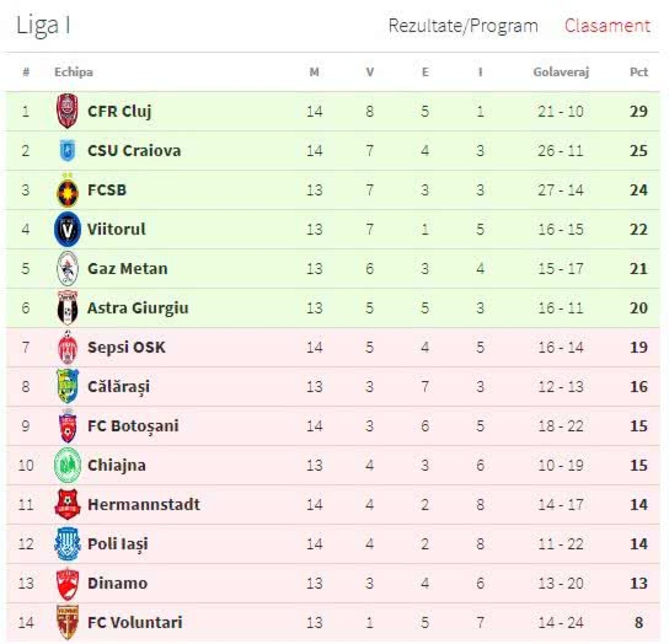The image size is (669, 644).
Task: Click the FC Botoșani team name
Action: (134, 426)
